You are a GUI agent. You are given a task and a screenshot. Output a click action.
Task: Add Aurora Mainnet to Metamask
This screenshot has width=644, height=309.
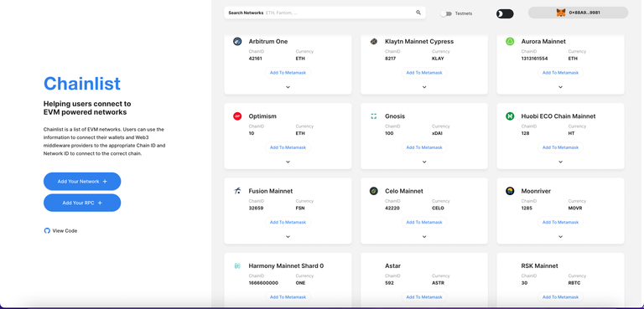[561, 73]
